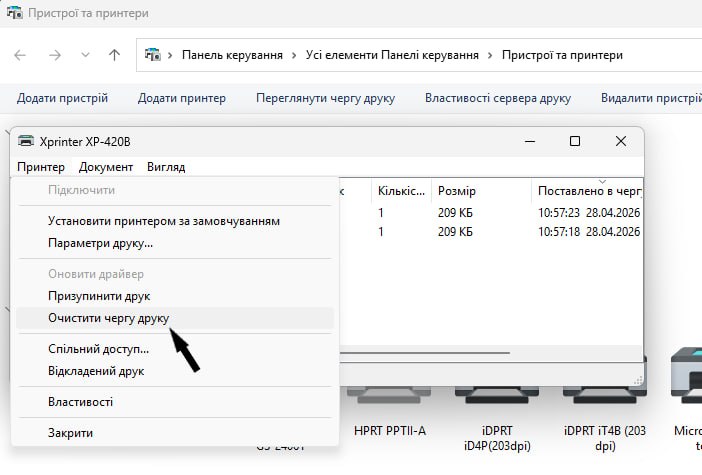Open Панель керування breadcrumb
702x475 pixels.
click(x=232, y=55)
